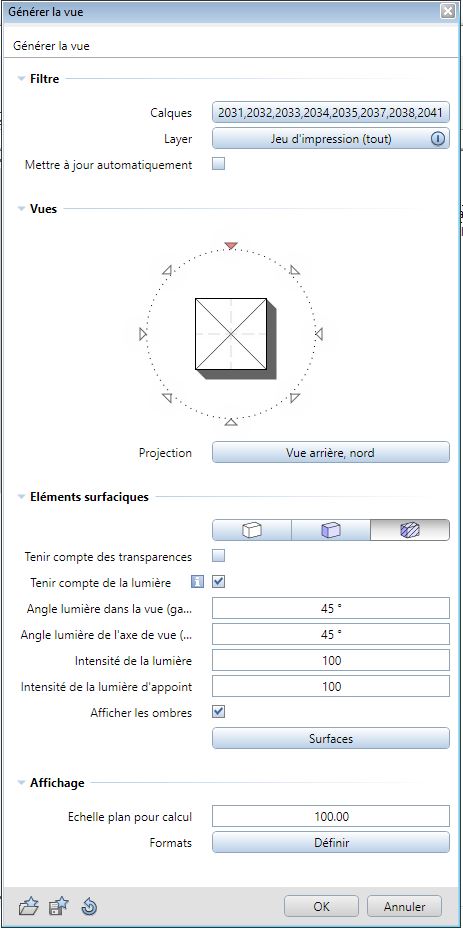The image size is (463, 929).
Task: Uncheck Afficher les ombres checkbox
Action: [219, 712]
